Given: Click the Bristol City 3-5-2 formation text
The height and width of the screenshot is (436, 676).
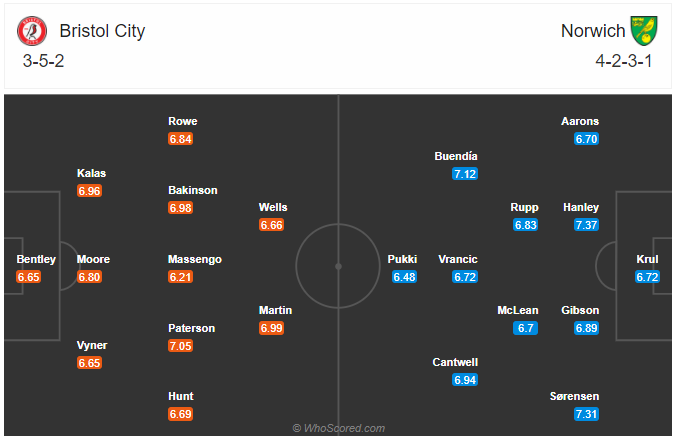Looking at the screenshot, I should point(43,61).
